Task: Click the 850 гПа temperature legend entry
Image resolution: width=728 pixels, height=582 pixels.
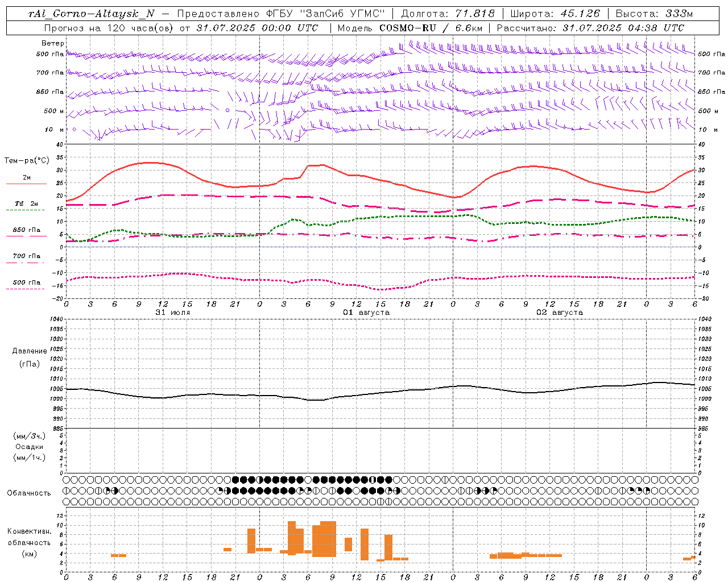Action: click(x=26, y=230)
